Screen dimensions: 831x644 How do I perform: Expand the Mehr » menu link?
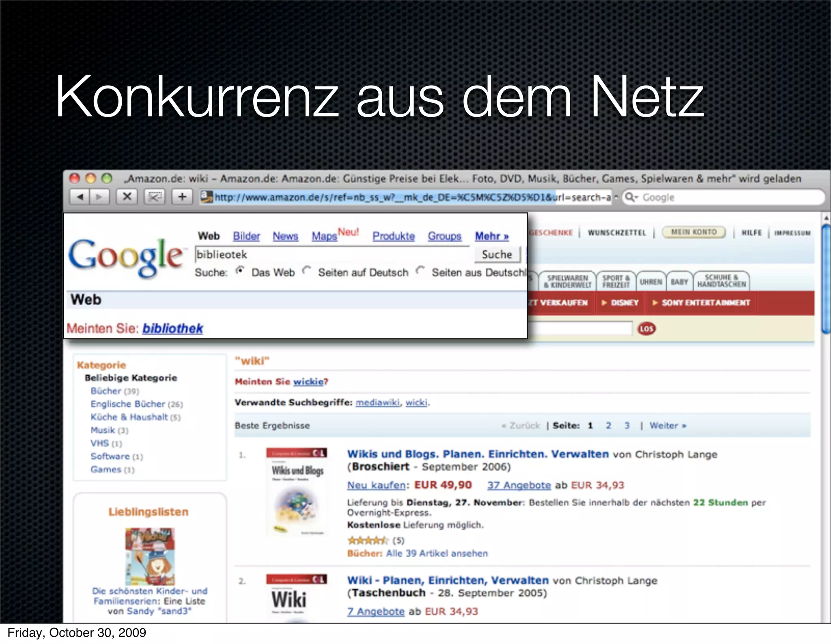[x=492, y=236]
